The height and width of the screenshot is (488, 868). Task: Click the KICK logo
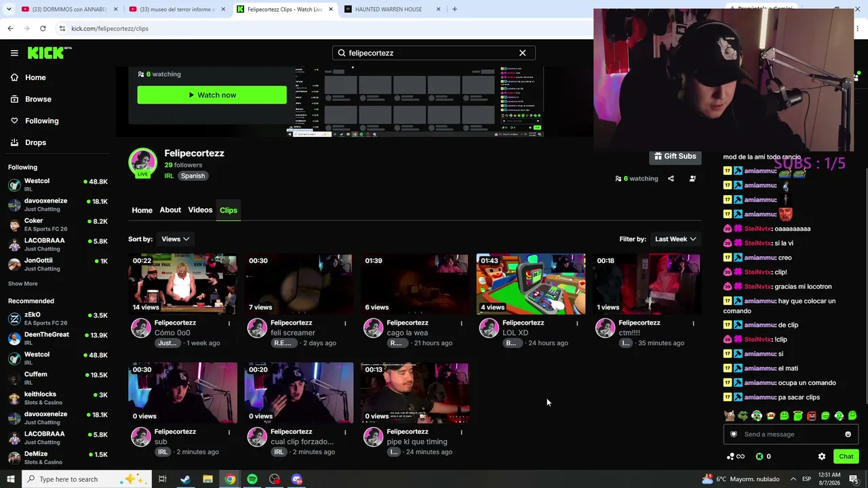coord(50,53)
